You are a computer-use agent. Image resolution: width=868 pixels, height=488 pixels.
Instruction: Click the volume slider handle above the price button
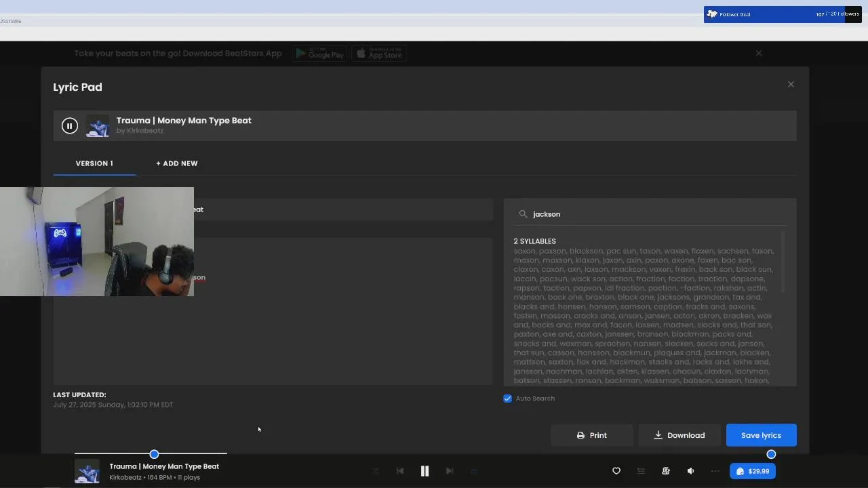pyautogui.click(x=771, y=454)
